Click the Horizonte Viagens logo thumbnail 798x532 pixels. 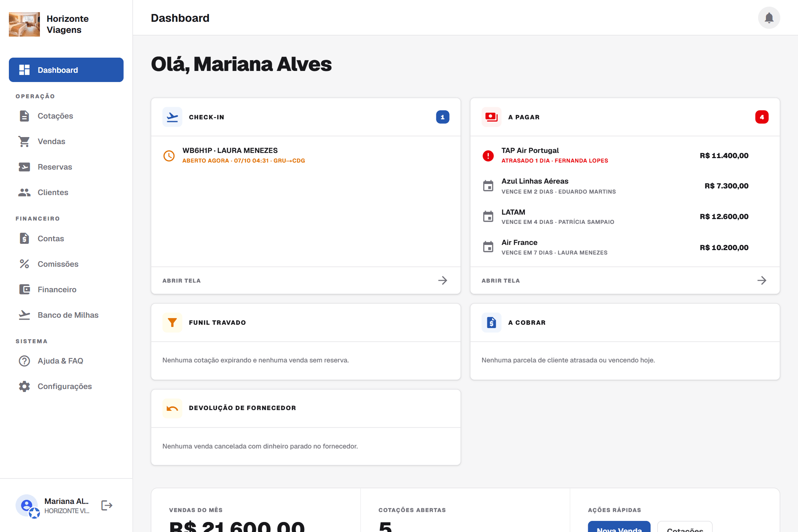[24, 24]
